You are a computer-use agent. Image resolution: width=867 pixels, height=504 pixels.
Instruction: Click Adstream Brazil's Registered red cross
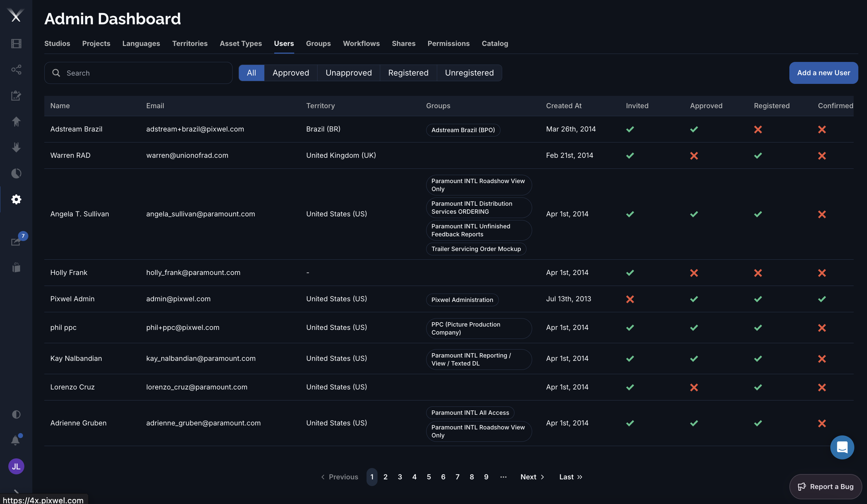pos(758,129)
